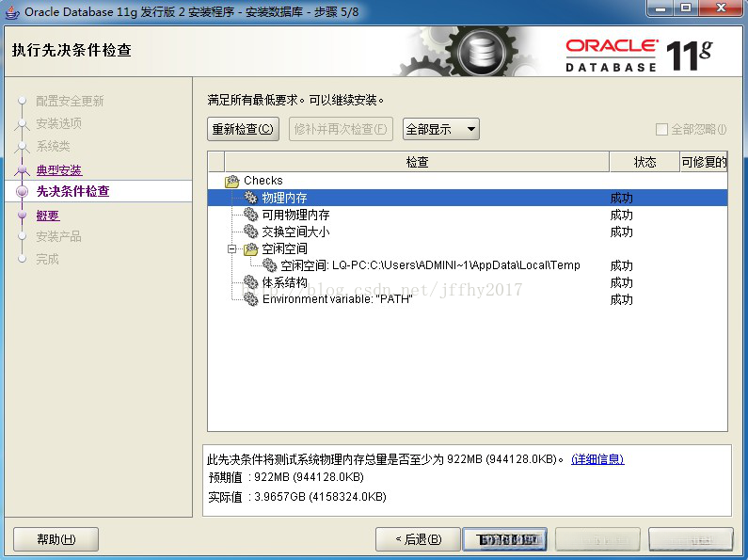
Task: Click the 修补并再次检查(F) button
Action: pyautogui.click(x=341, y=129)
